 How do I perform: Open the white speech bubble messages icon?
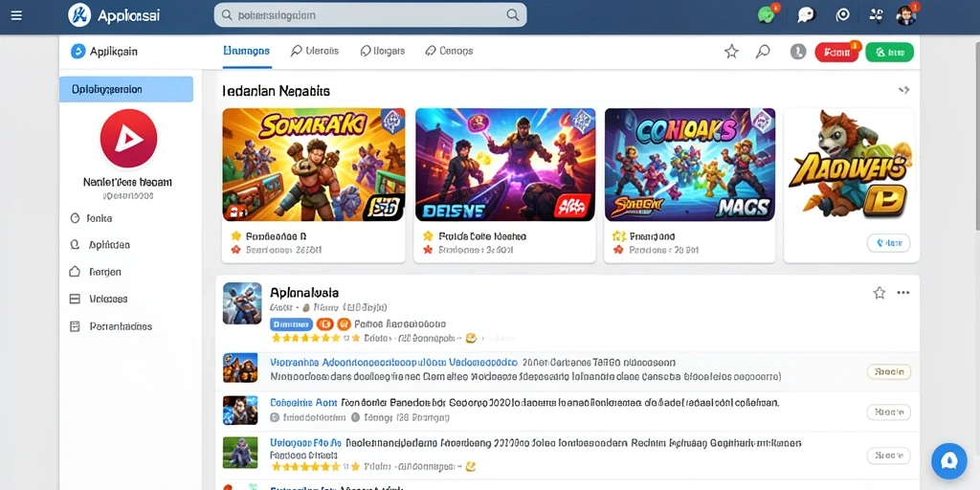(806, 15)
